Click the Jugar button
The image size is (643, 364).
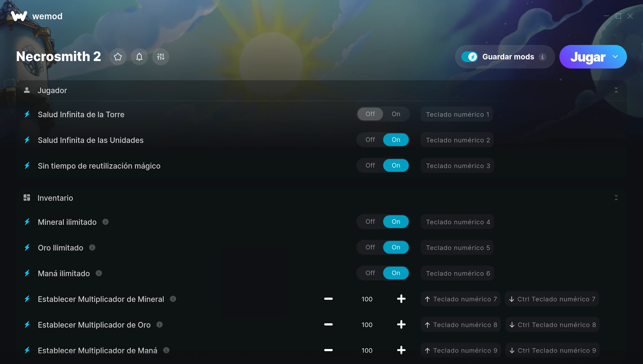(x=588, y=57)
